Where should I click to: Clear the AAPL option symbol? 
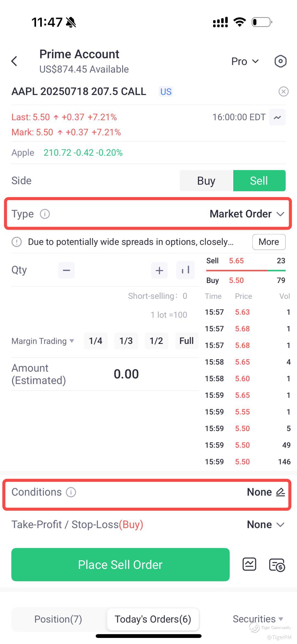tap(283, 91)
